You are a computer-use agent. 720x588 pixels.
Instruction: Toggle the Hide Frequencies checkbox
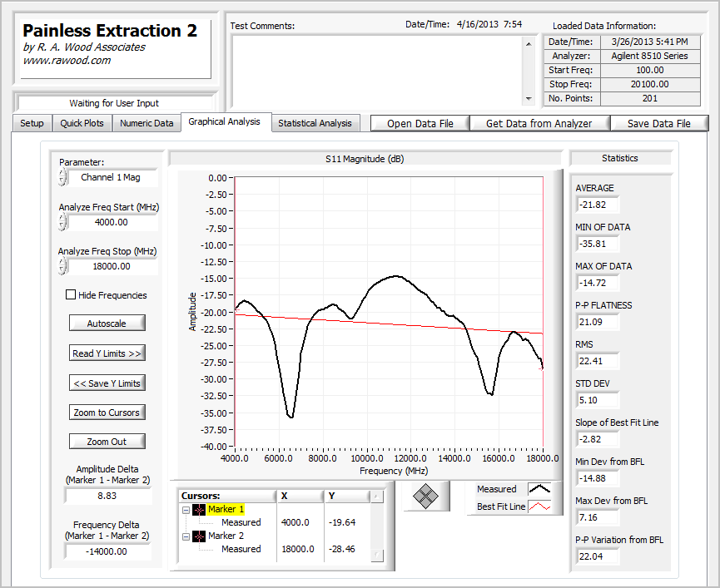pyautogui.click(x=70, y=294)
